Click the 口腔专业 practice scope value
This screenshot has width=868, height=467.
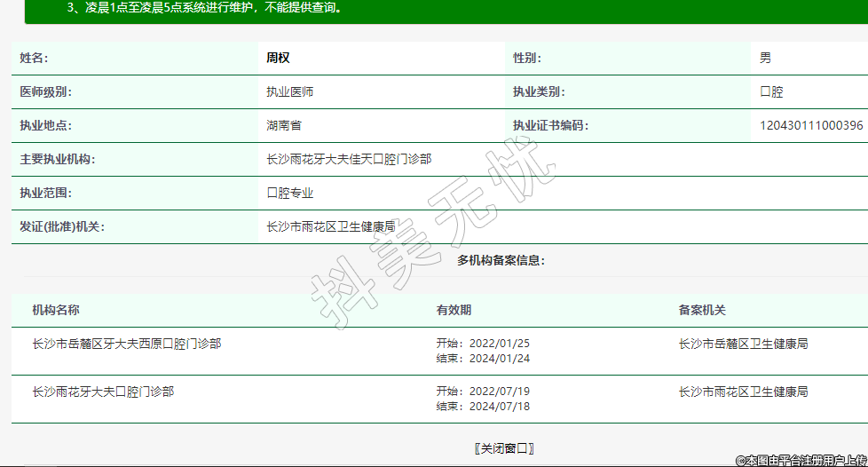[289, 193]
